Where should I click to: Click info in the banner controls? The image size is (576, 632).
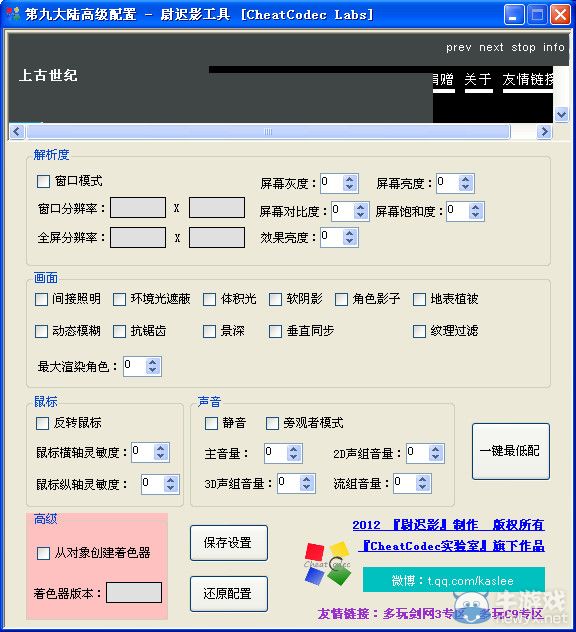click(x=553, y=48)
